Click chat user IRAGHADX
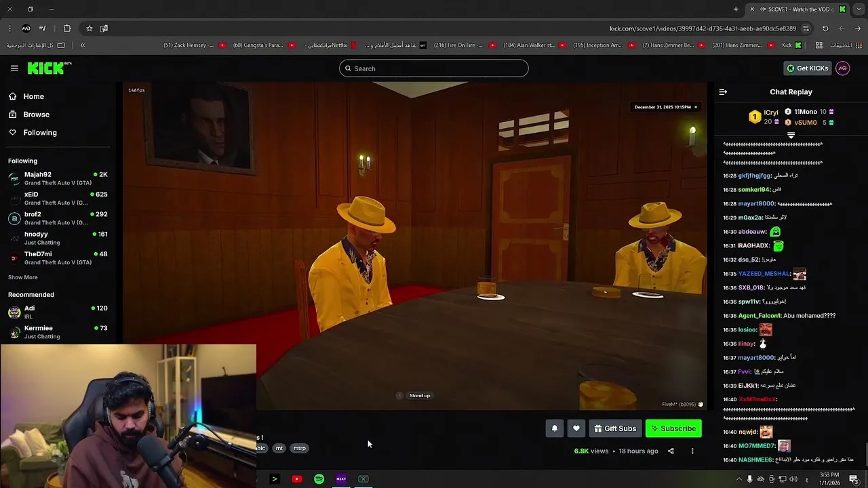 pyautogui.click(x=753, y=246)
